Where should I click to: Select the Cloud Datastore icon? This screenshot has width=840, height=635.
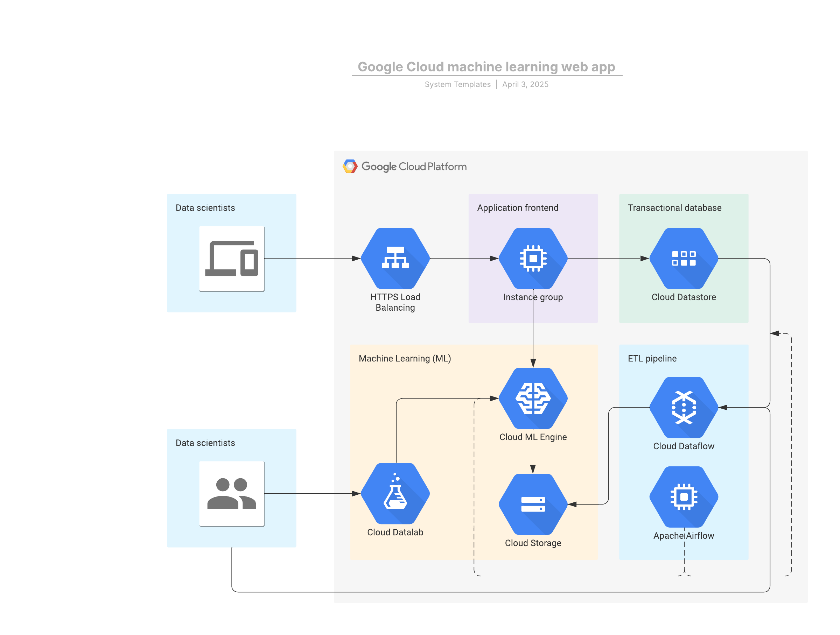[x=684, y=259]
